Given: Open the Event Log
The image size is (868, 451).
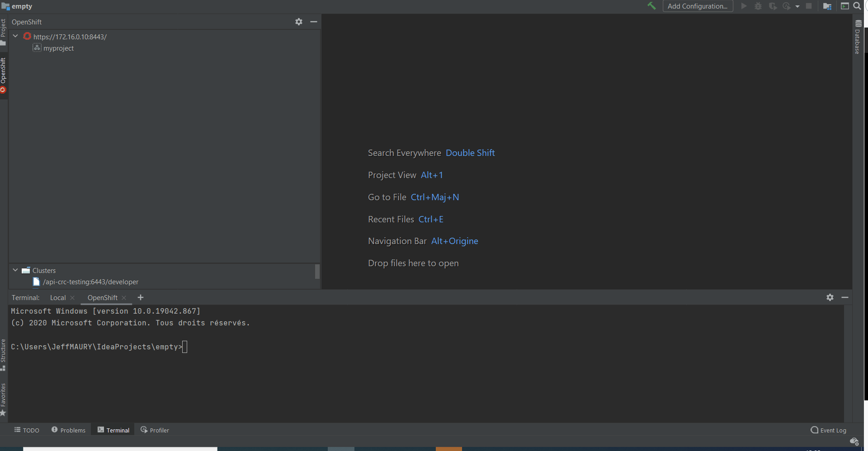Looking at the screenshot, I should [x=828, y=430].
